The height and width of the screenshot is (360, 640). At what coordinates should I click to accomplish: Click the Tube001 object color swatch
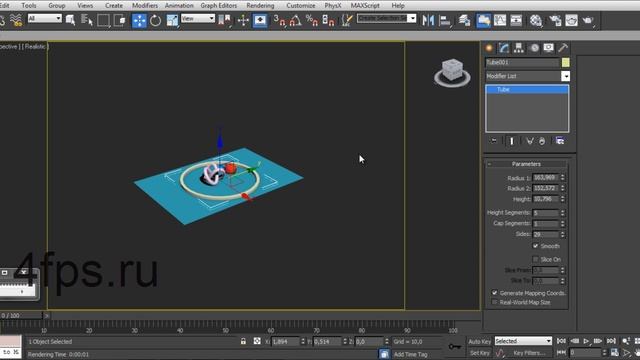[565, 62]
